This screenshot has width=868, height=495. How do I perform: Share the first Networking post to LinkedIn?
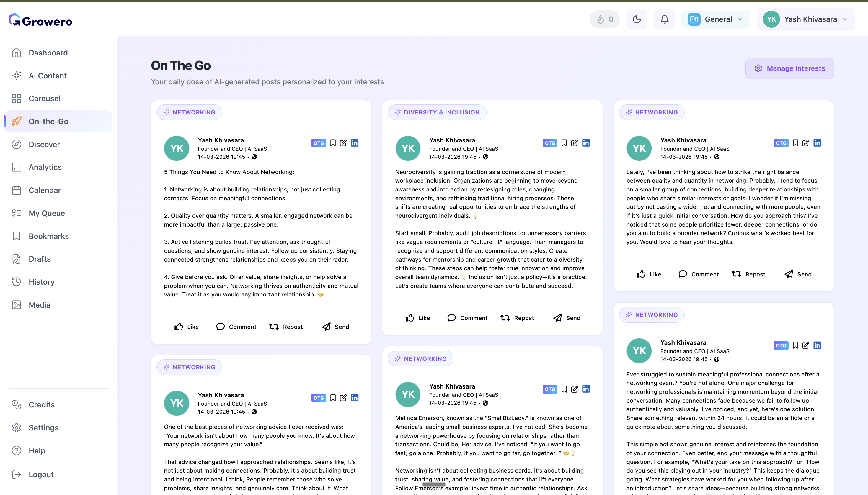(x=355, y=143)
